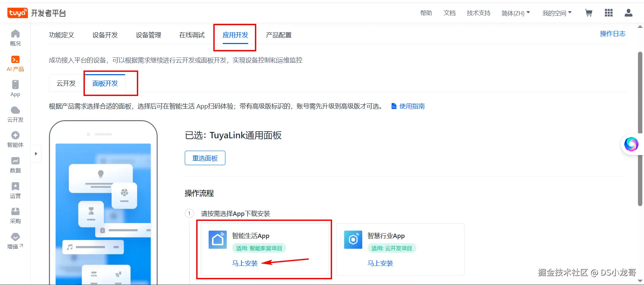The width and height of the screenshot is (644, 285).
Task: Expand the left sidebar arrow
Action: pyautogui.click(x=36, y=154)
